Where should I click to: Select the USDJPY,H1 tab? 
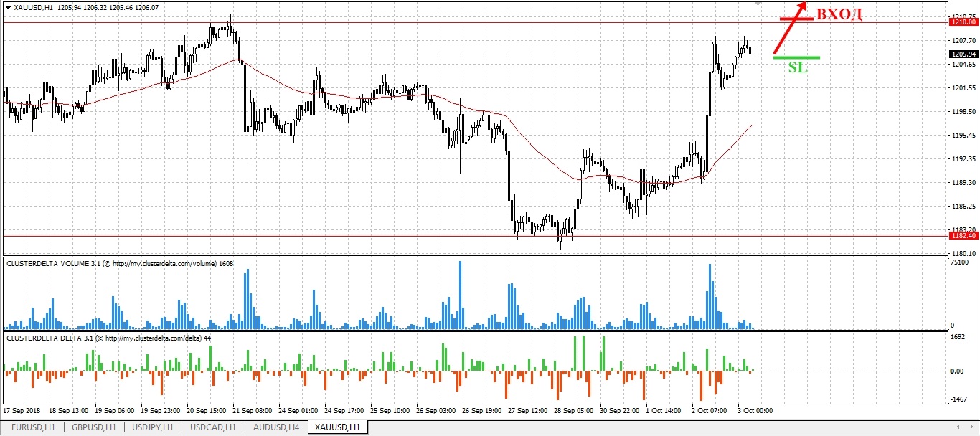(x=153, y=427)
